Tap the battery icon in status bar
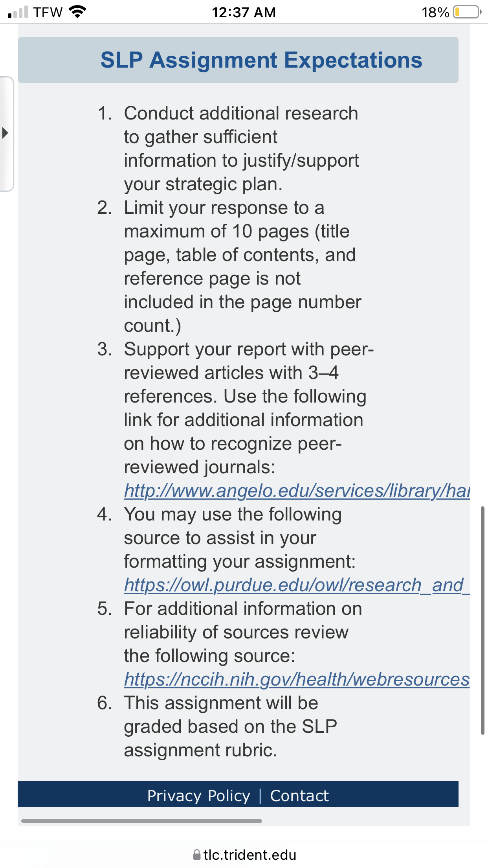Viewport: 488px width, 868px height. (x=467, y=12)
